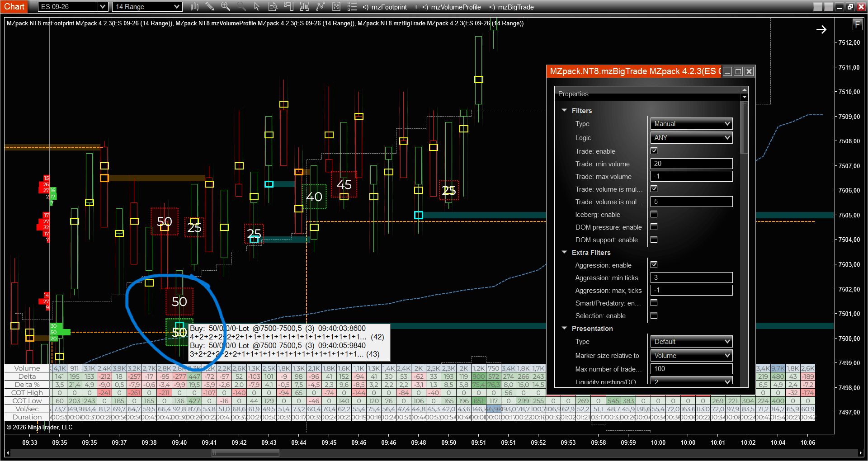Open Presentation Type dropdown showing Default
This screenshot has width=868, height=461.
pyautogui.click(x=691, y=342)
